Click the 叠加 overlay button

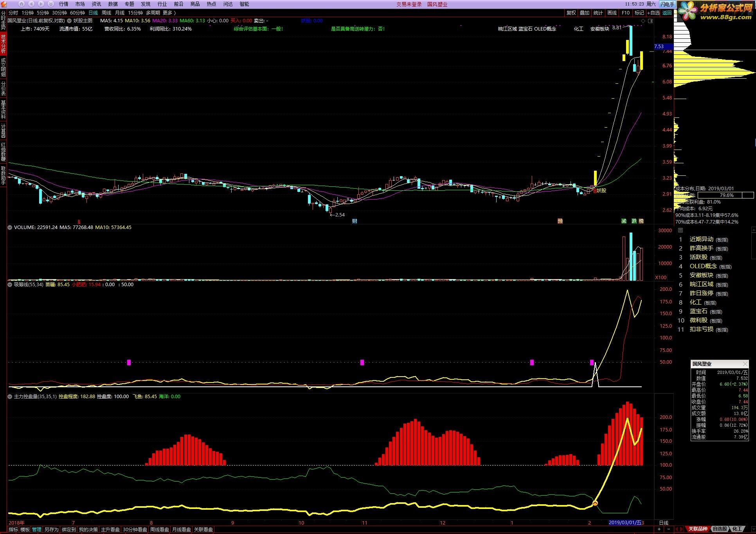click(584, 13)
